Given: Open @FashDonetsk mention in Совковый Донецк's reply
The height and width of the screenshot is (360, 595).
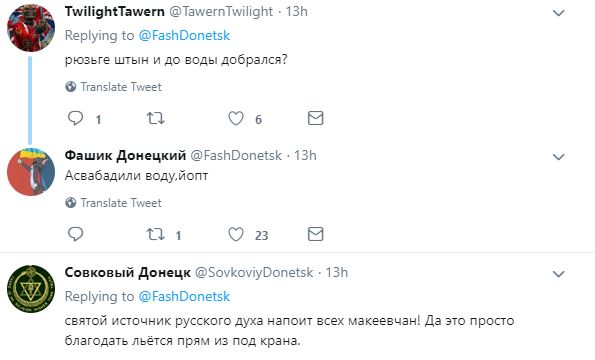Looking at the screenshot, I should coord(184,297).
